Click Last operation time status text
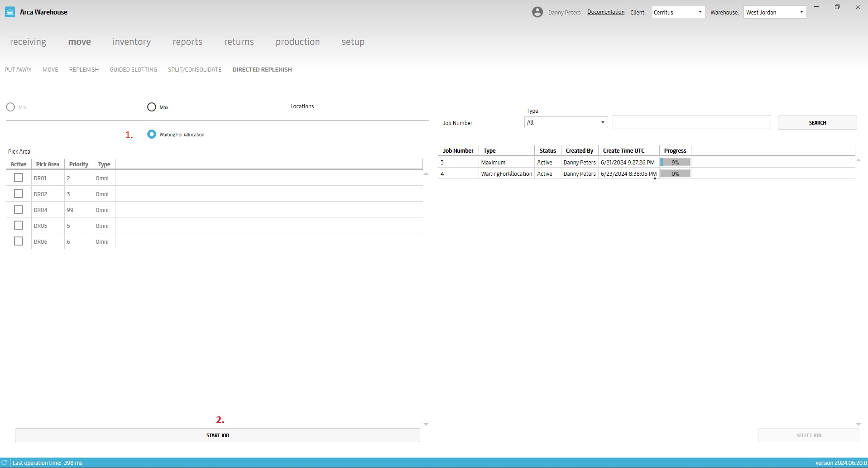The height and width of the screenshot is (468, 868). [x=48, y=463]
